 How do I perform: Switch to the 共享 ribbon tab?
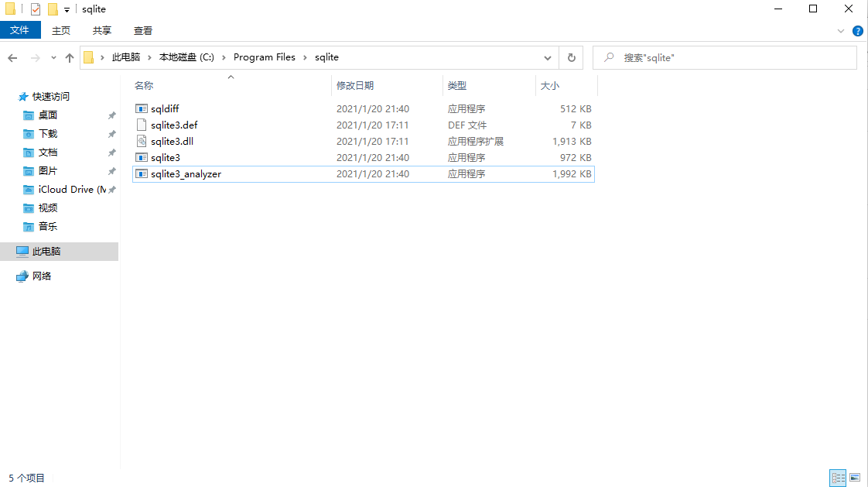click(x=102, y=30)
